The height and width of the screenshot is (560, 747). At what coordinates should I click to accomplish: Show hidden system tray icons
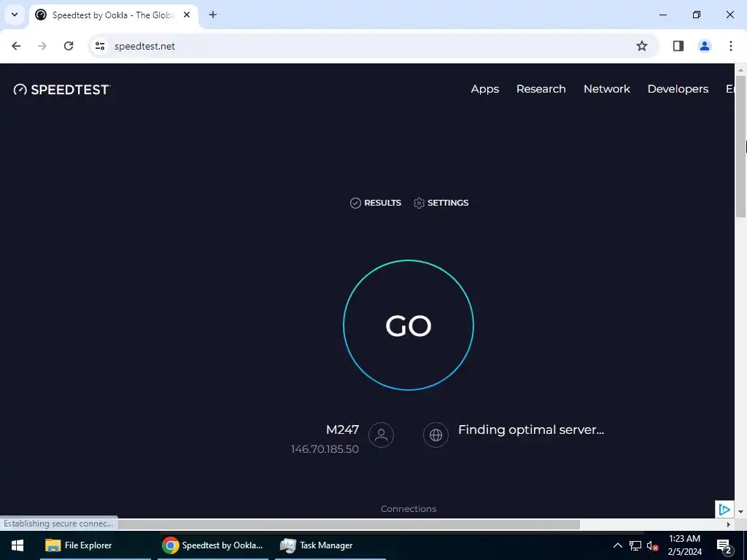click(x=617, y=545)
